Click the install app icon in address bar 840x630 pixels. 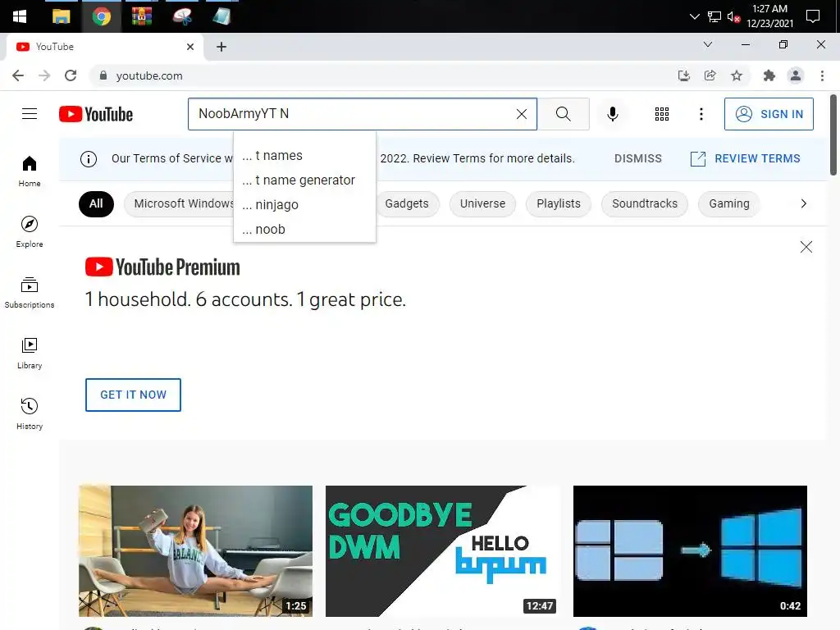683,75
